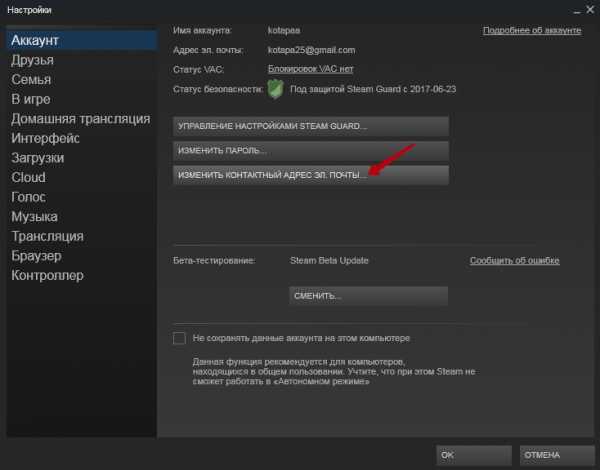Click Под защитой Steam Guard status text

[373, 89]
